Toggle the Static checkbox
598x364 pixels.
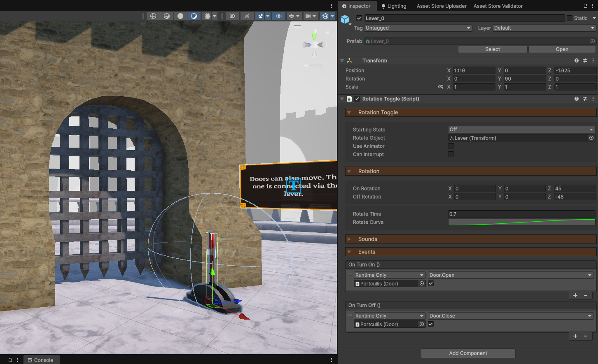click(x=570, y=18)
